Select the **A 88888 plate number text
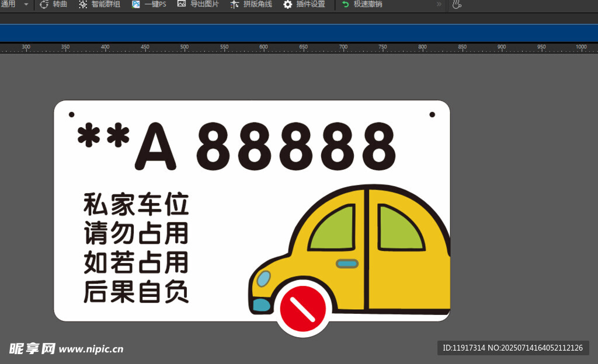 click(236, 146)
